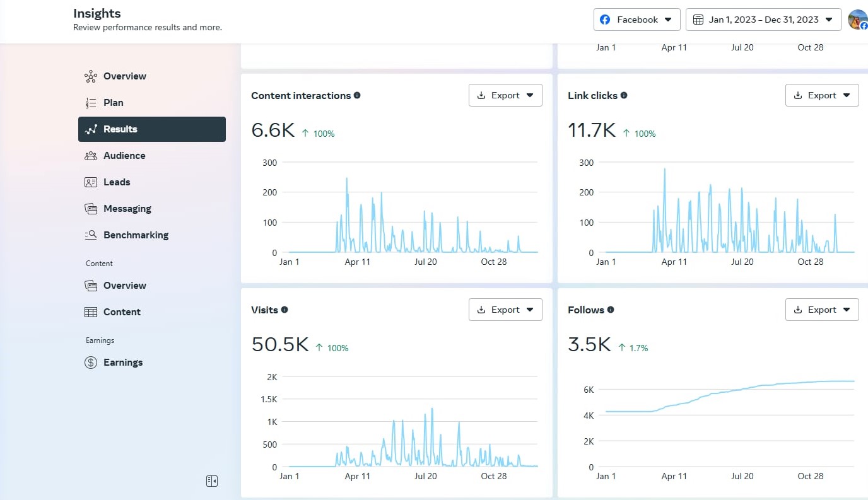Open the Results menu item
The width and height of the screenshot is (868, 500).
(152, 129)
